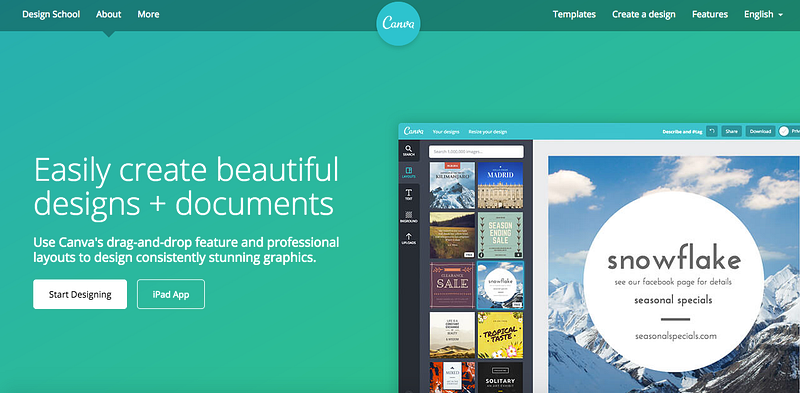The width and height of the screenshot is (800, 393).
Task: Open Create a design in navigation
Action: click(x=644, y=14)
